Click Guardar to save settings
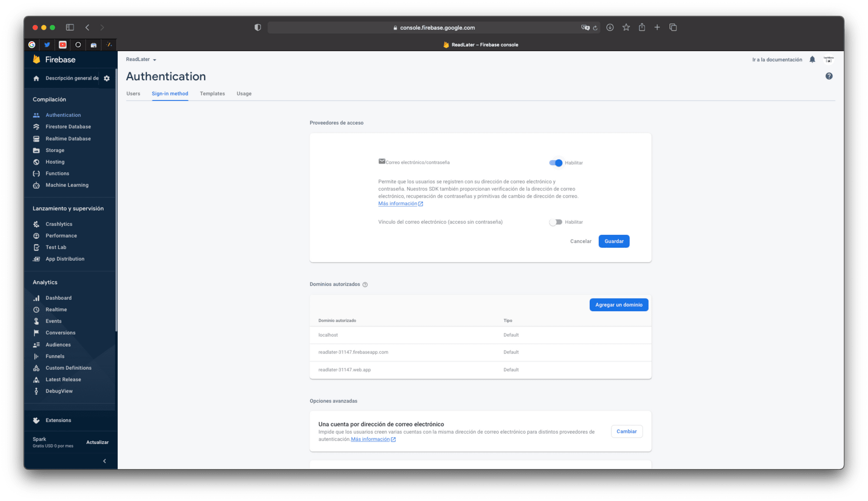 tap(613, 241)
